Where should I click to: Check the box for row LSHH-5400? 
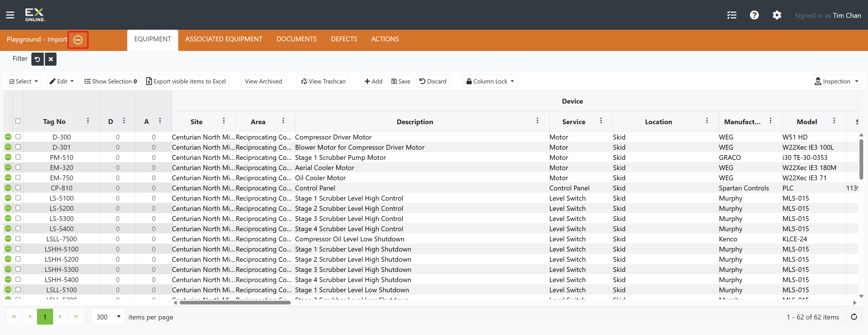(18, 279)
